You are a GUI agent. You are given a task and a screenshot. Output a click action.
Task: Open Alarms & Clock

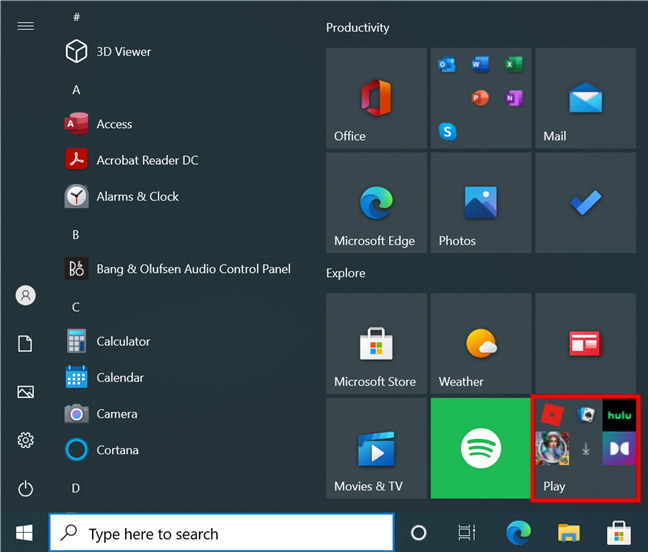[x=122, y=196]
